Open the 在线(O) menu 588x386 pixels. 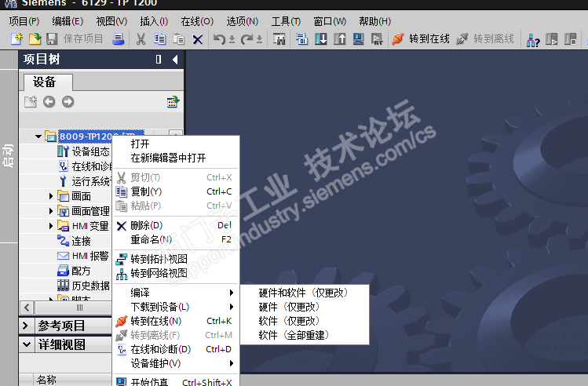(x=197, y=21)
